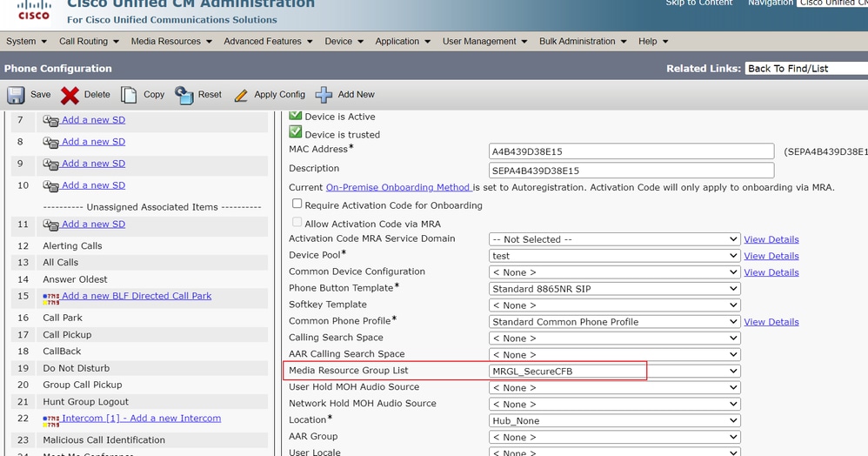Click the Skip to Content link
Viewport: 868px width, 456px height.
coord(698,3)
